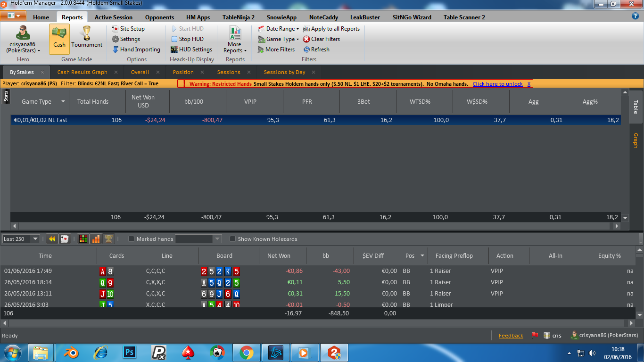Viewport: 644px width, 362px height.
Task: Switch to the vertical Graph view tab
Action: (x=635, y=140)
